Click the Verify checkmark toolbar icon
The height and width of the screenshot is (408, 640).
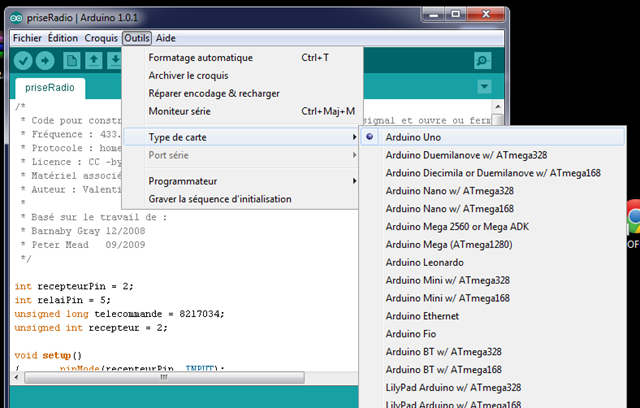23,61
